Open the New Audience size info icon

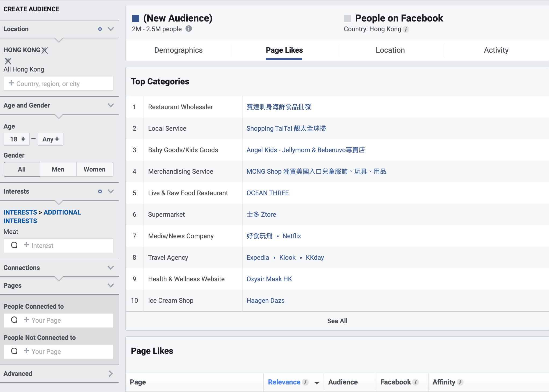pyautogui.click(x=189, y=28)
